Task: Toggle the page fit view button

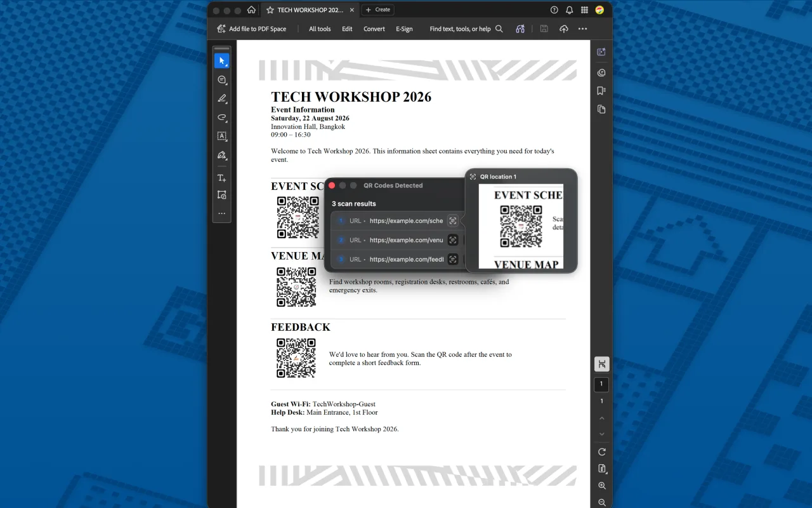Action: (601, 364)
